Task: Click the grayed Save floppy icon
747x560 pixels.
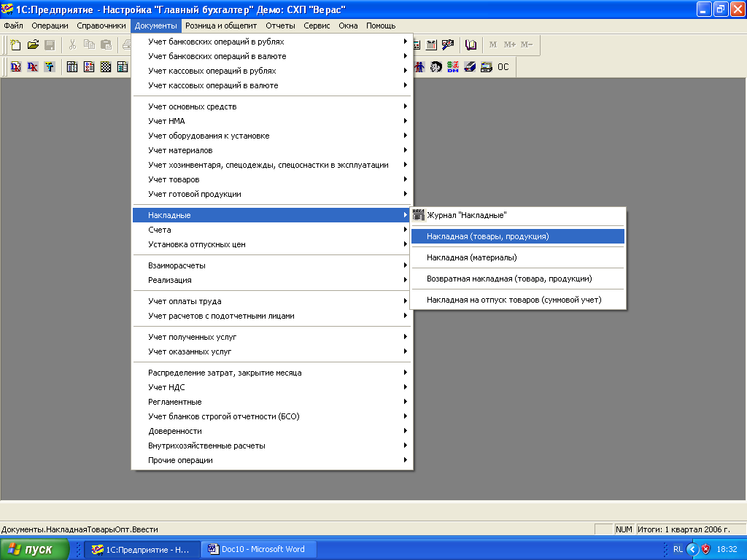Action: [x=50, y=44]
